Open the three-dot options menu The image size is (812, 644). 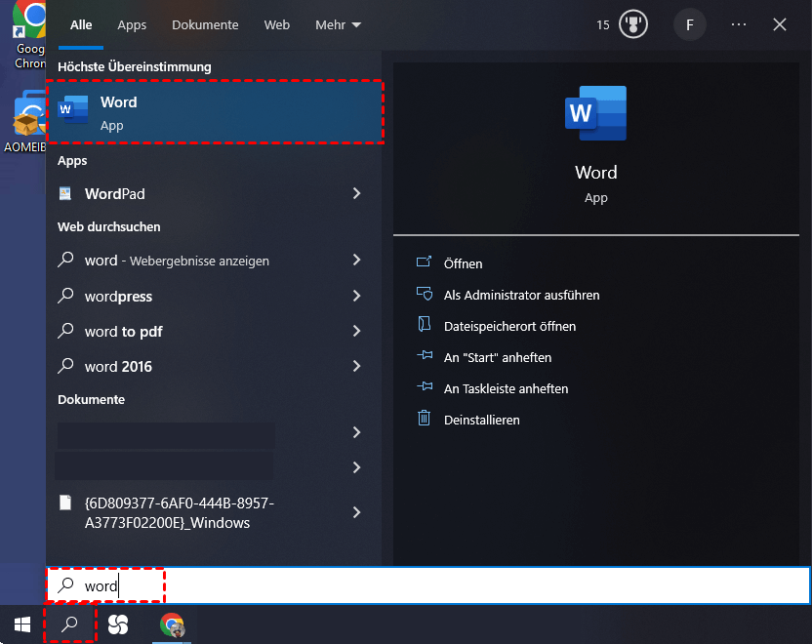739,24
